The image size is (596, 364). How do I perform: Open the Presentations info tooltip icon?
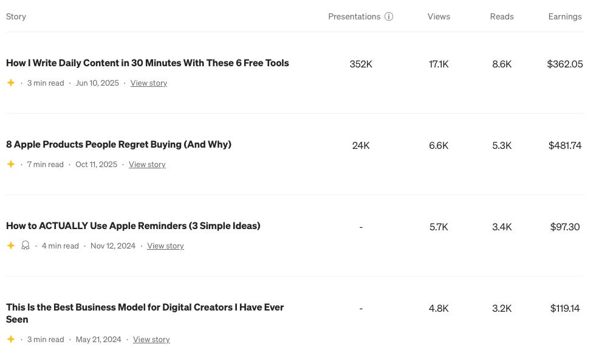click(x=389, y=16)
